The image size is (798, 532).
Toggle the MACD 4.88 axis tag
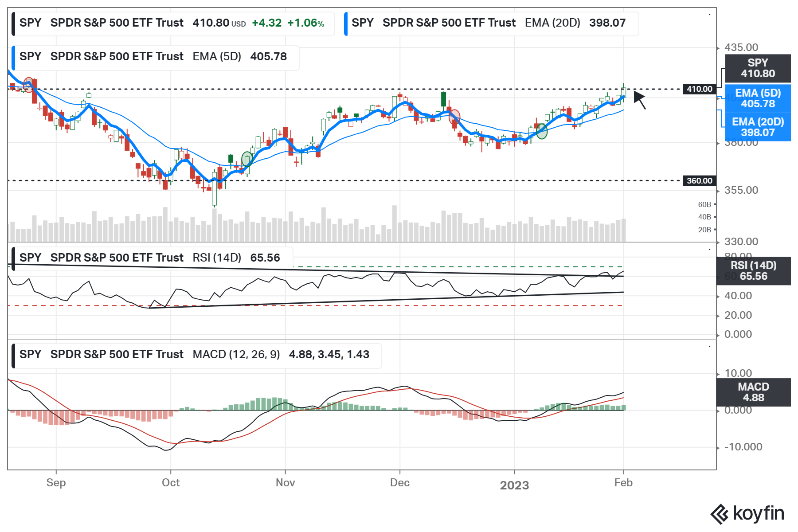pos(753,392)
